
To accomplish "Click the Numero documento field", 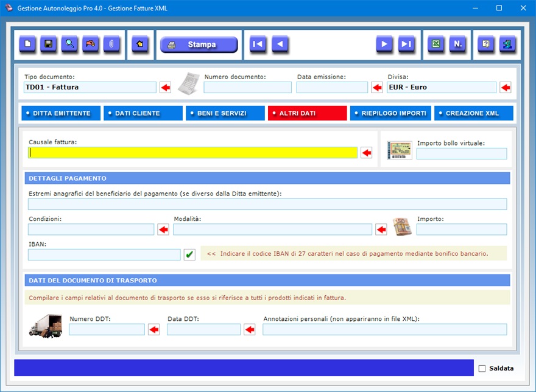I will (248, 87).
